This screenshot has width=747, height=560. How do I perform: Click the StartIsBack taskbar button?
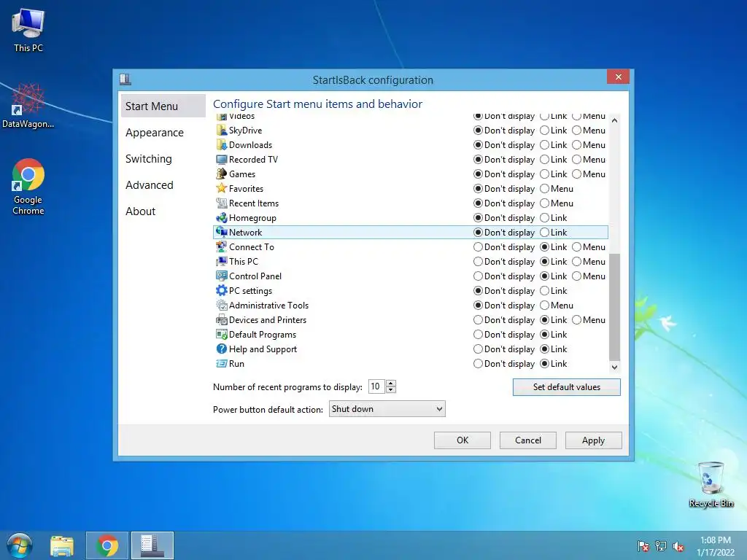152,545
